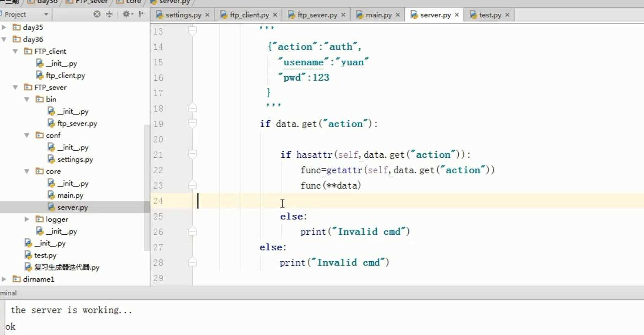The width and height of the screenshot is (644, 335).
Task: Click "the server is working..." terminal output
Action: tap(71, 310)
